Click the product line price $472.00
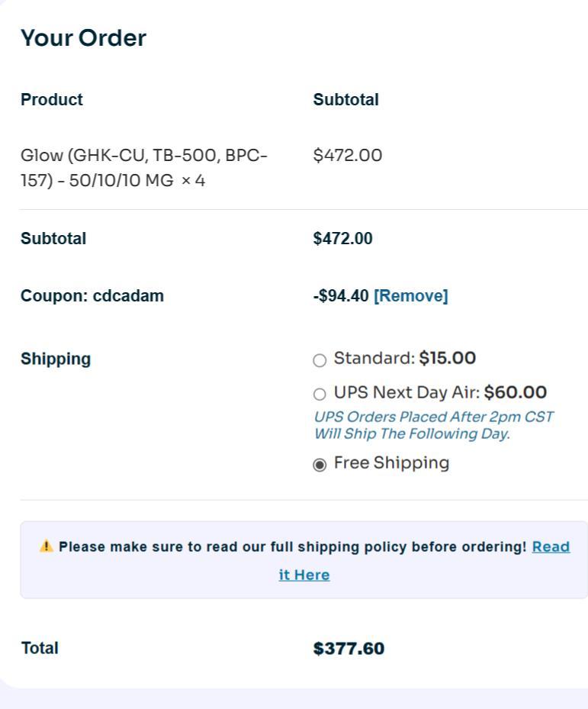 347,156
